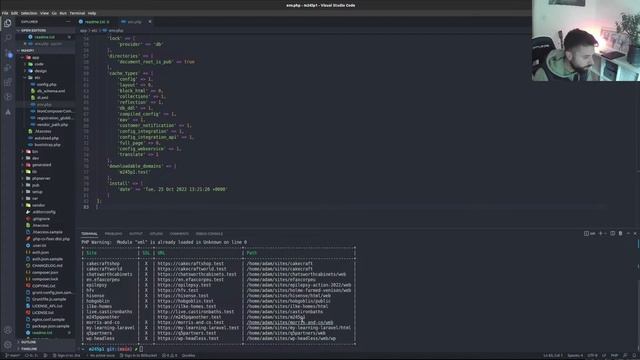Open Manage gear menu in activity bar
This screenshot has height=360, width=640.
[8, 345]
